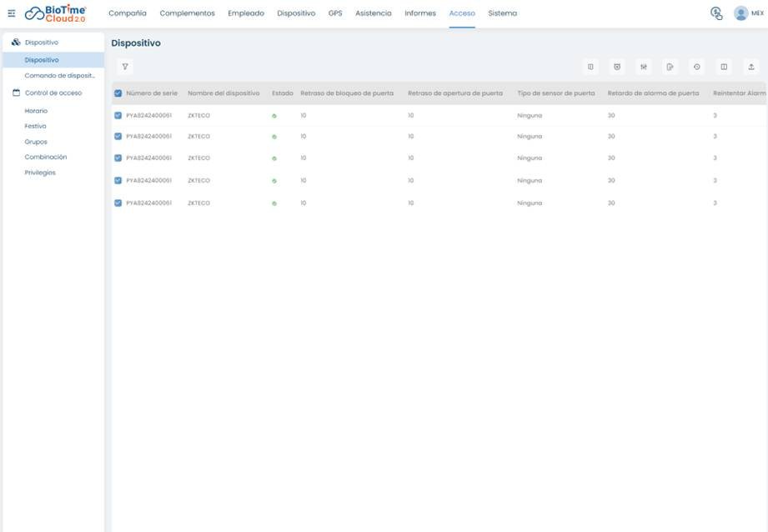Click the circular clock icon in toolbar
Viewport: 768px width, 532px height.
pyautogui.click(x=697, y=67)
